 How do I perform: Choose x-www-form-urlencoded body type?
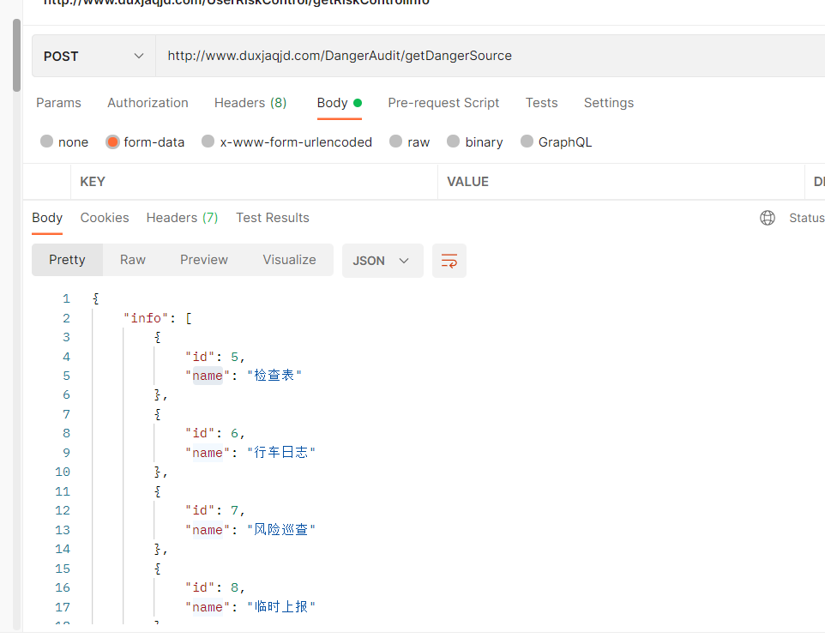208,141
